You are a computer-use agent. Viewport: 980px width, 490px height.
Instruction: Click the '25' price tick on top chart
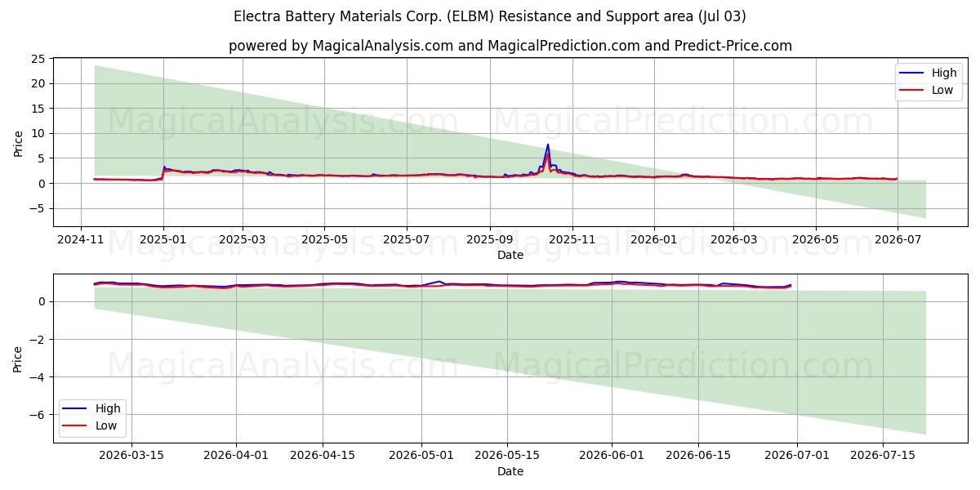[x=38, y=59]
